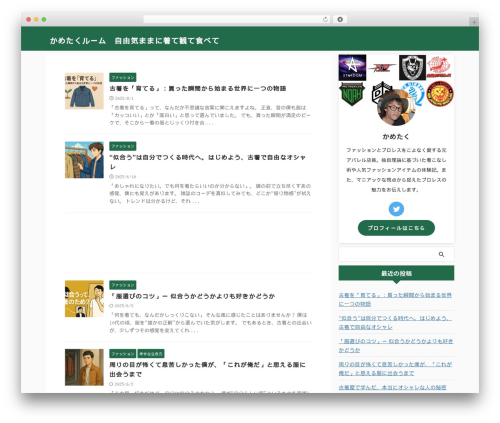Open the article "似合う"は自分でつくる時代へ

(208, 162)
